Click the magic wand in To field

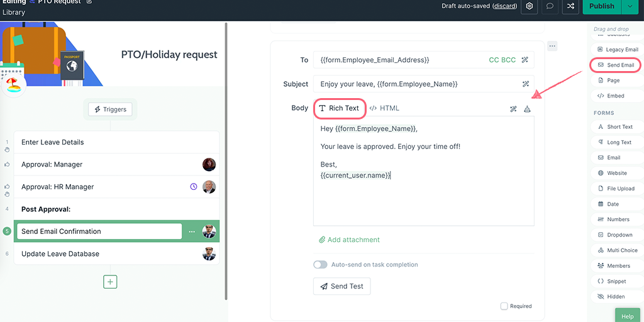pos(526,60)
